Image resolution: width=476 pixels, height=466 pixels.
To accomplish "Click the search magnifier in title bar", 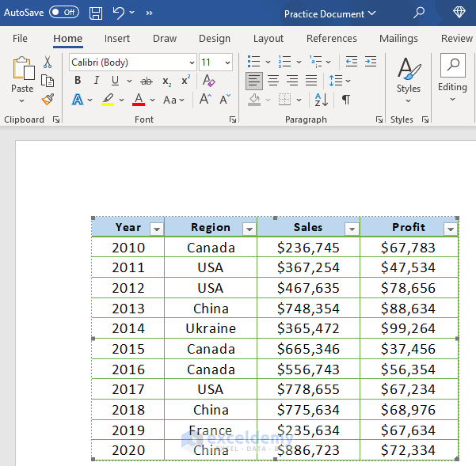I will pos(419,13).
